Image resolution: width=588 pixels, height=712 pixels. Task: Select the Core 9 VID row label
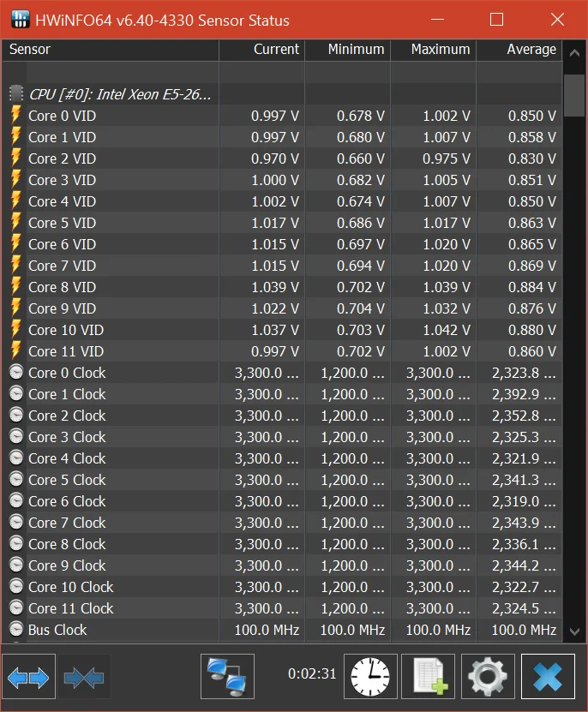[63, 308]
